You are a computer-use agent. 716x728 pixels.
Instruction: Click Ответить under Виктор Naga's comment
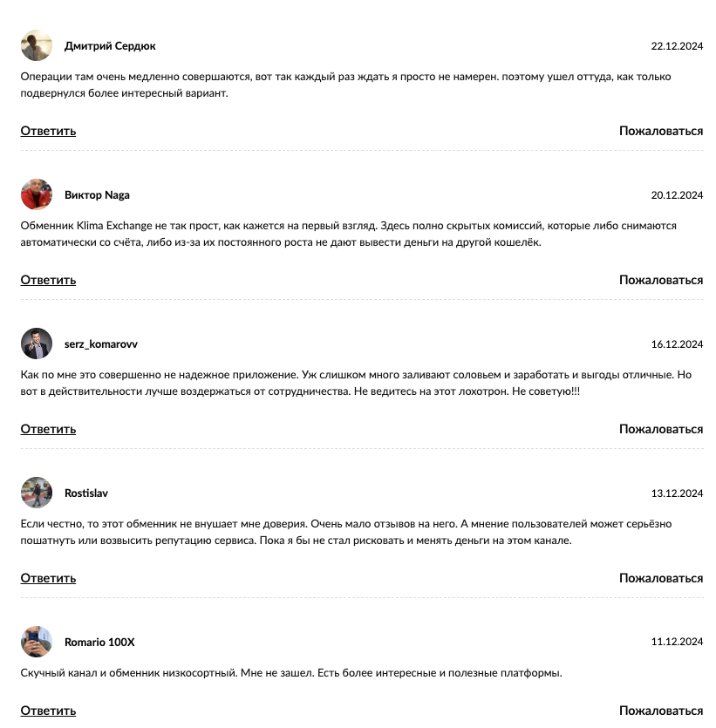tap(48, 280)
